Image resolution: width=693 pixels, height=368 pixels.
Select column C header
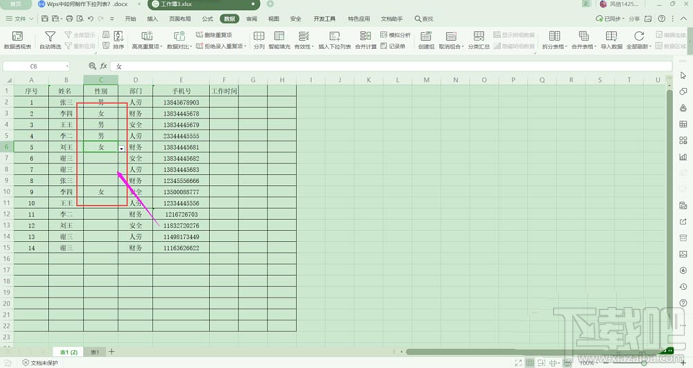tap(101, 80)
